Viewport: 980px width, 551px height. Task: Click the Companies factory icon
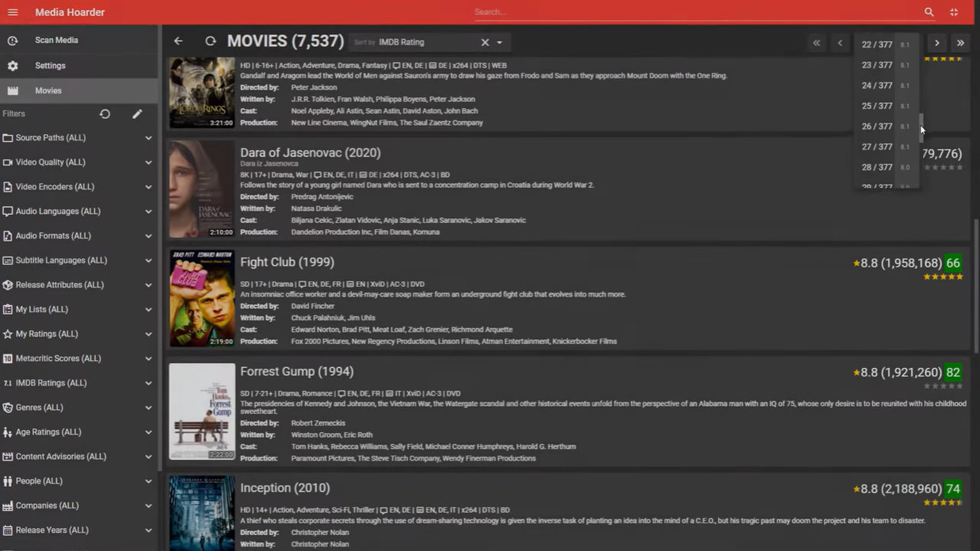pos(8,506)
